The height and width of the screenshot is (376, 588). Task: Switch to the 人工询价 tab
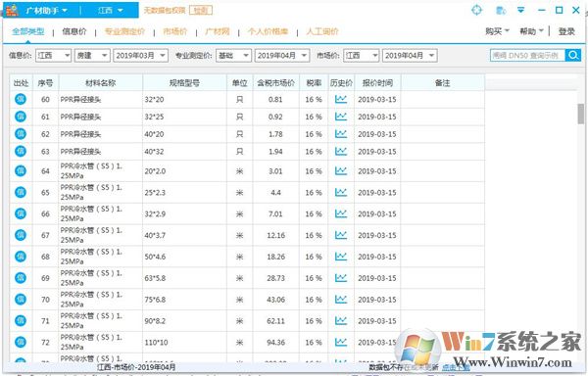point(322,31)
